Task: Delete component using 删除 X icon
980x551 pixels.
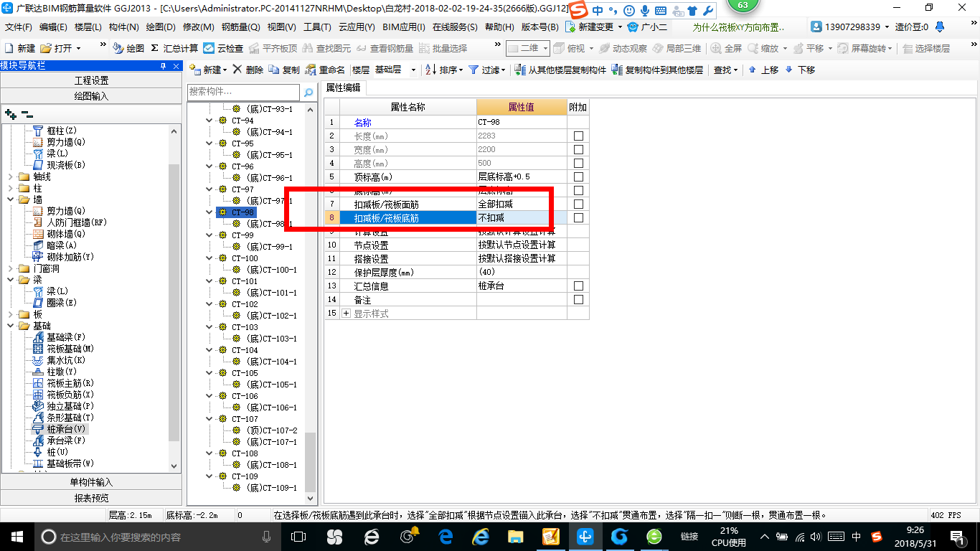Action: point(237,70)
